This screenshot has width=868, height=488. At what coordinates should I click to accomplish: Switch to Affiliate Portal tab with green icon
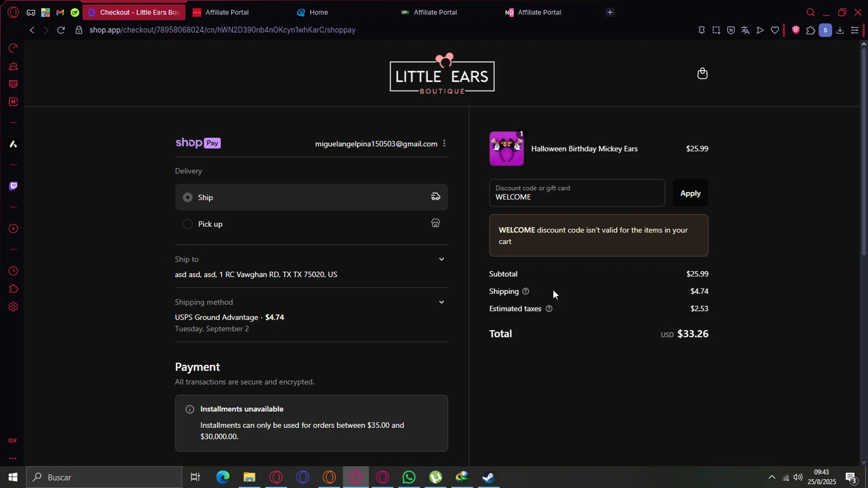(x=447, y=12)
